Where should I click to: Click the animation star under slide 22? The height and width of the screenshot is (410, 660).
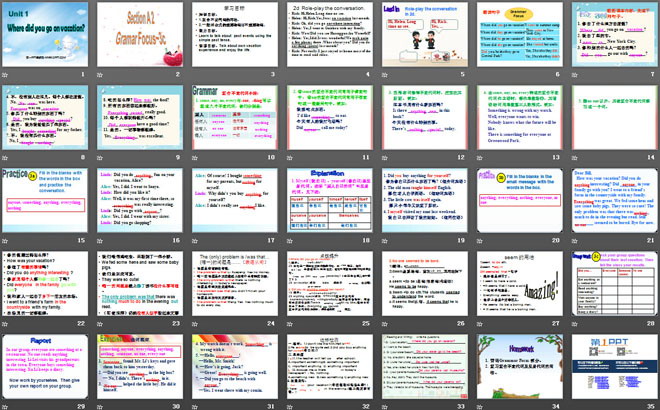pyautogui.click(x=5, y=324)
